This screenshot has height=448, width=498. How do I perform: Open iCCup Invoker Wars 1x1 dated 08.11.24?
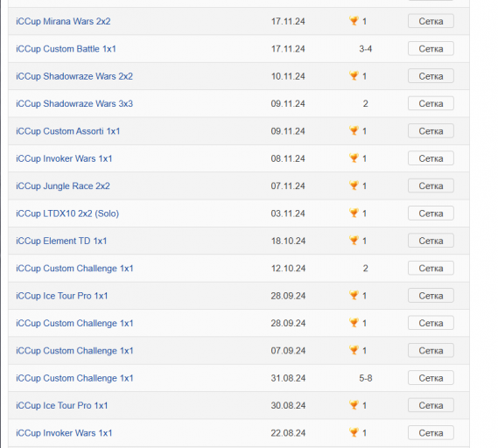click(64, 158)
